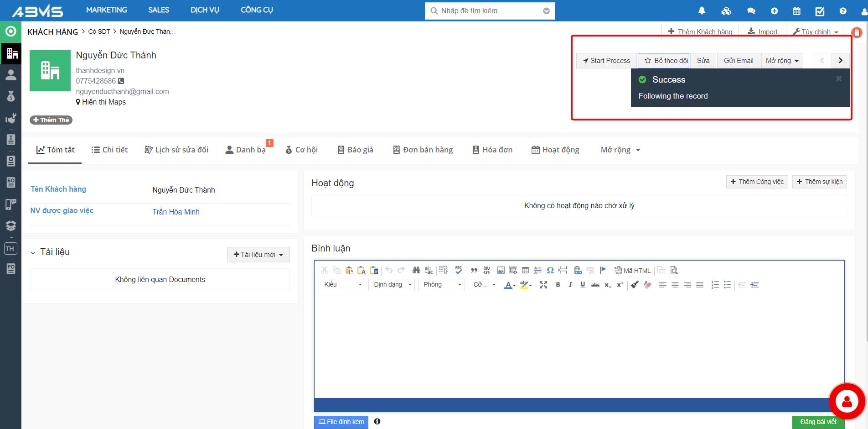Screen dimensions: 868x429
Task: Click phone icon beside 0775428586
Action: pos(121,81)
